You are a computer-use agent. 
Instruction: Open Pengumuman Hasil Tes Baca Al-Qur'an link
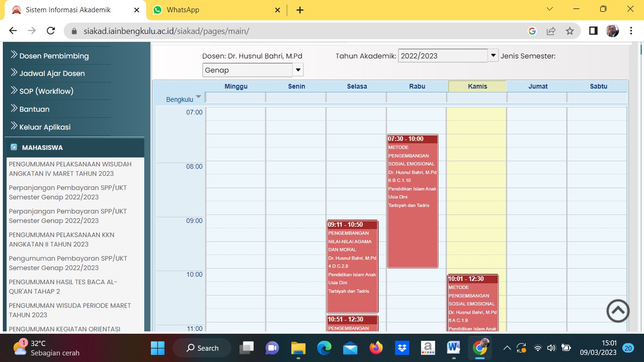(x=63, y=287)
